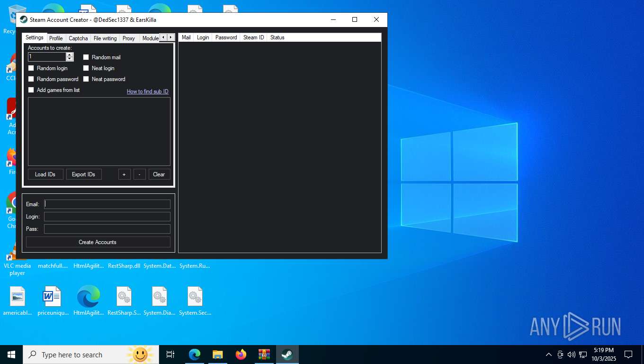Open Task View on the taskbar
Image resolution: width=644 pixels, height=364 pixels.
[170, 355]
